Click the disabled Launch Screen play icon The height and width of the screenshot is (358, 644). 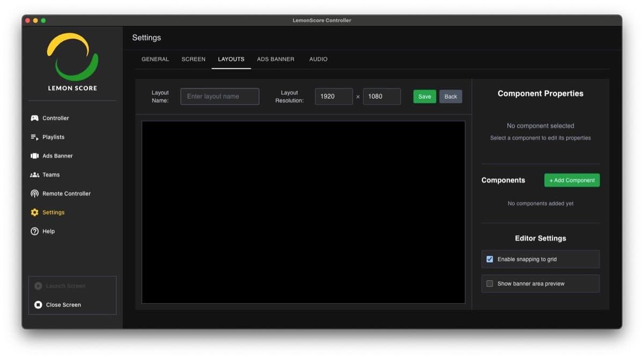point(38,286)
